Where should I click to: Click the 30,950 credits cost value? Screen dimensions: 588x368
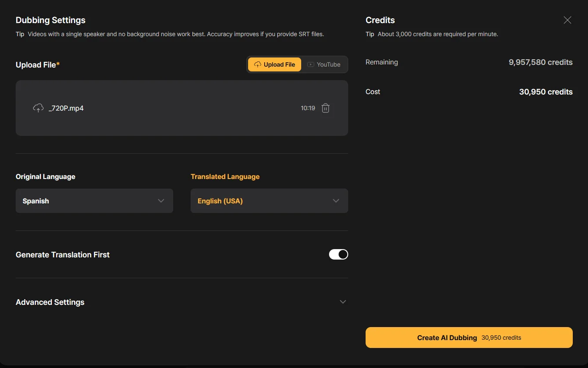546,92
